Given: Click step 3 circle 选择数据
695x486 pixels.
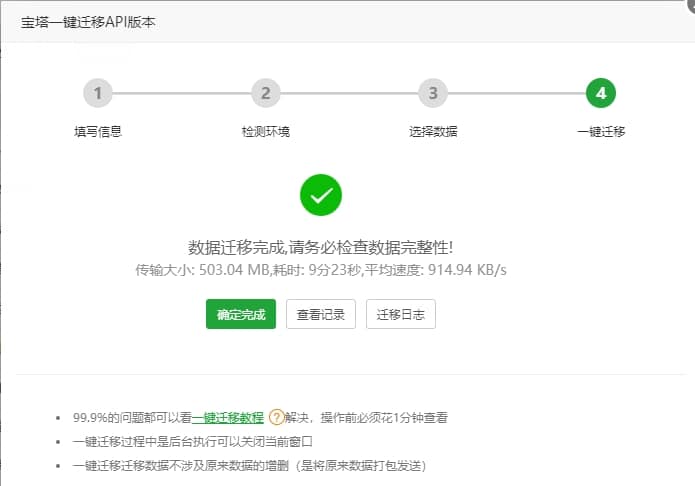Looking at the screenshot, I should 433,93.
